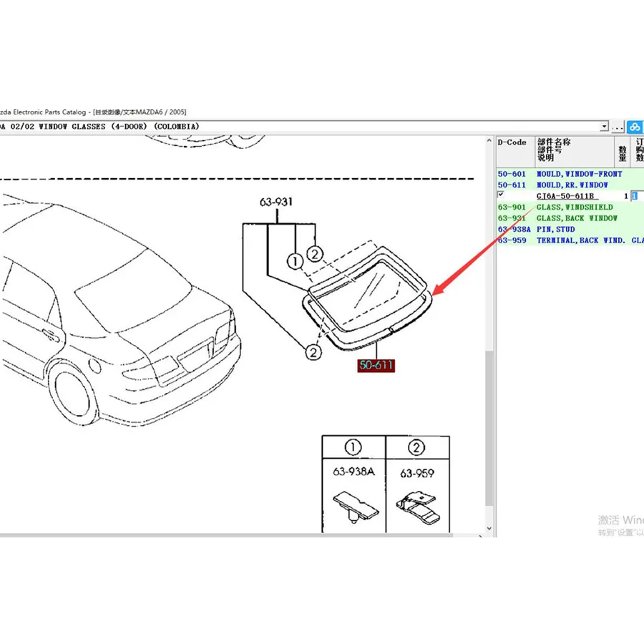Click callout circle 1 near the back glass
This screenshot has width=644, height=644.
[295, 261]
